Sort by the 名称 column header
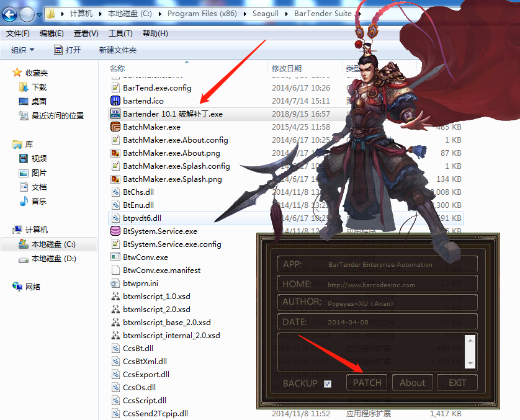520x420 pixels. (117, 69)
